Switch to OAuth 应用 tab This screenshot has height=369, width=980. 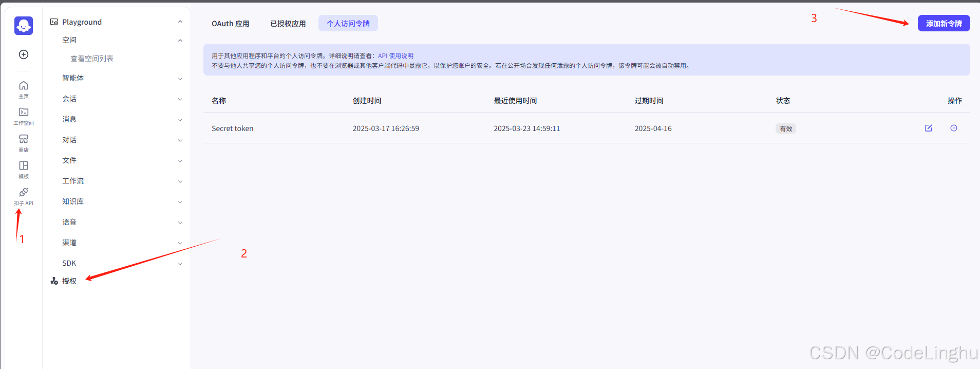pyautogui.click(x=231, y=23)
